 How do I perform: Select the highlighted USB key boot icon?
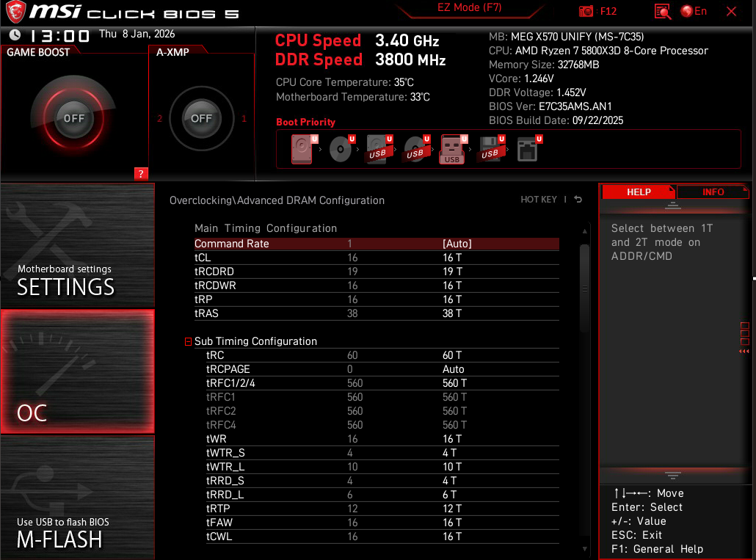453,149
